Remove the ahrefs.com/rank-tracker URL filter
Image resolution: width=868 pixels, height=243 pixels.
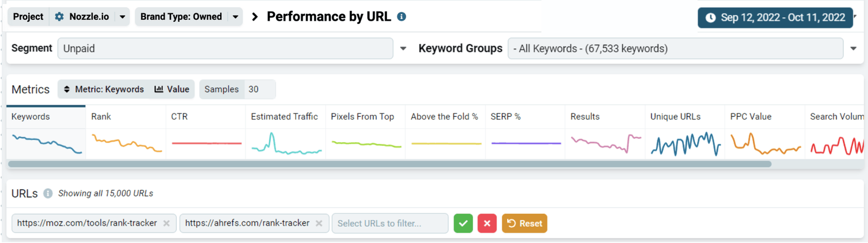pyautogui.click(x=319, y=223)
